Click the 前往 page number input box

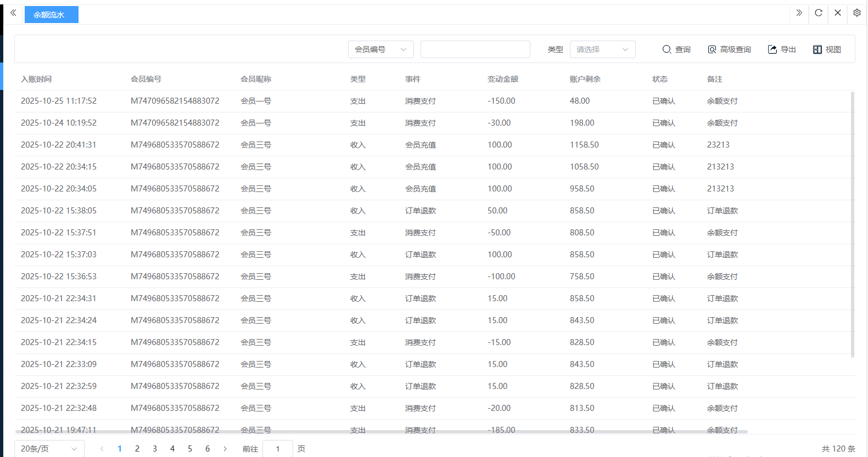pyautogui.click(x=278, y=449)
